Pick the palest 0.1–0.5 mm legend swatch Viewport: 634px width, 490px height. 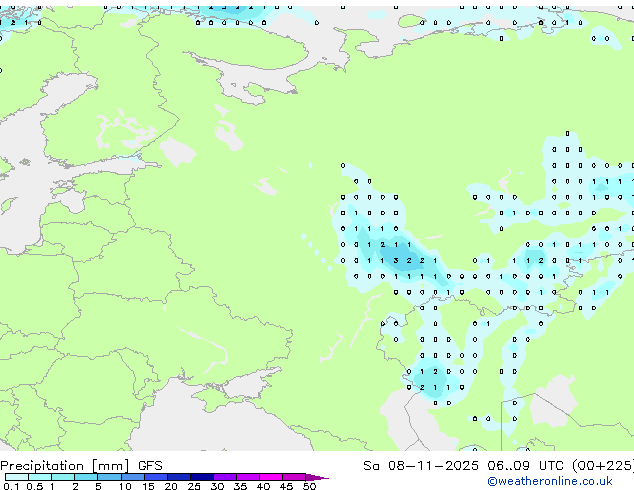click(x=17, y=477)
